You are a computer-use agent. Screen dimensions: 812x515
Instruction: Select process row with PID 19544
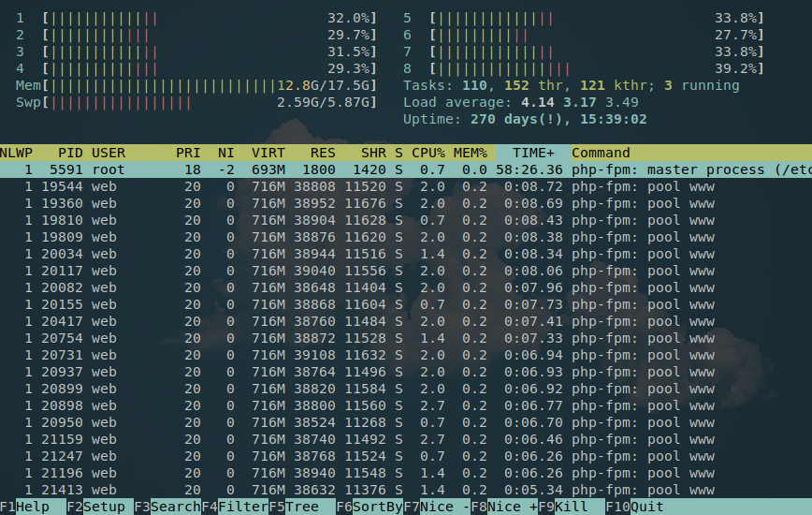coord(374,186)
